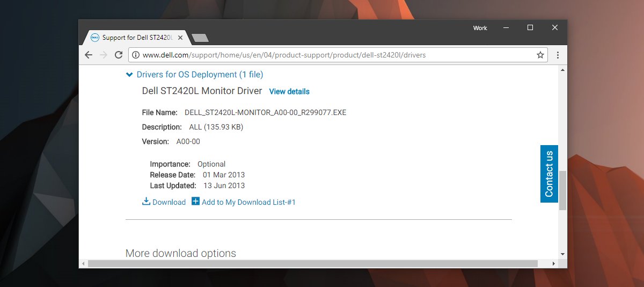
Task: Click the site information icon in the address bar
Action: [136, 55]
